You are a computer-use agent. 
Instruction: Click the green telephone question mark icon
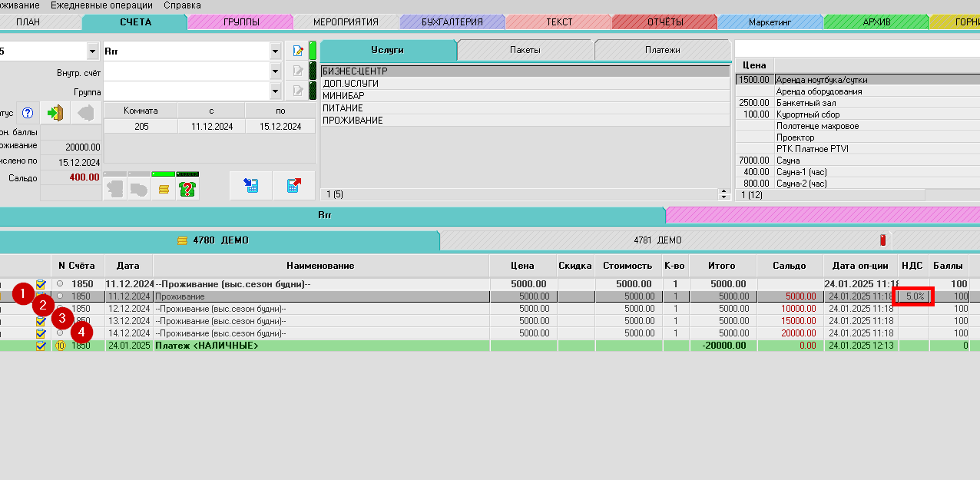coord(187,188)
